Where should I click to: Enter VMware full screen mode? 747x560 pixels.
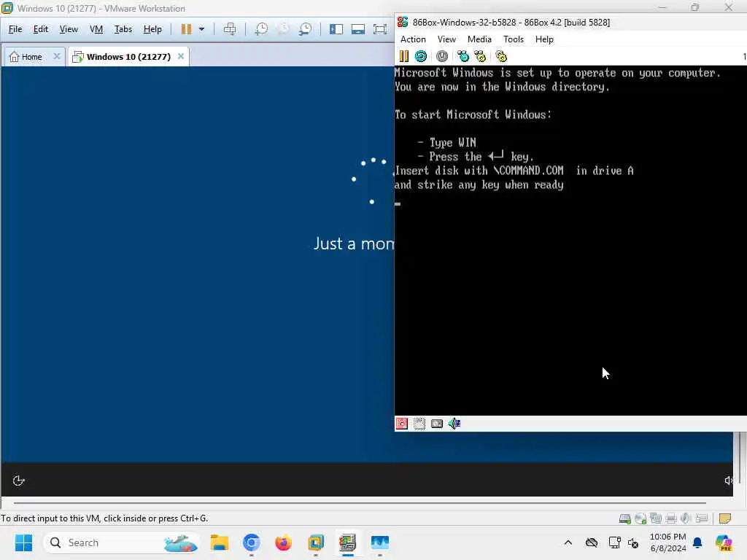[x=379, y=29]
